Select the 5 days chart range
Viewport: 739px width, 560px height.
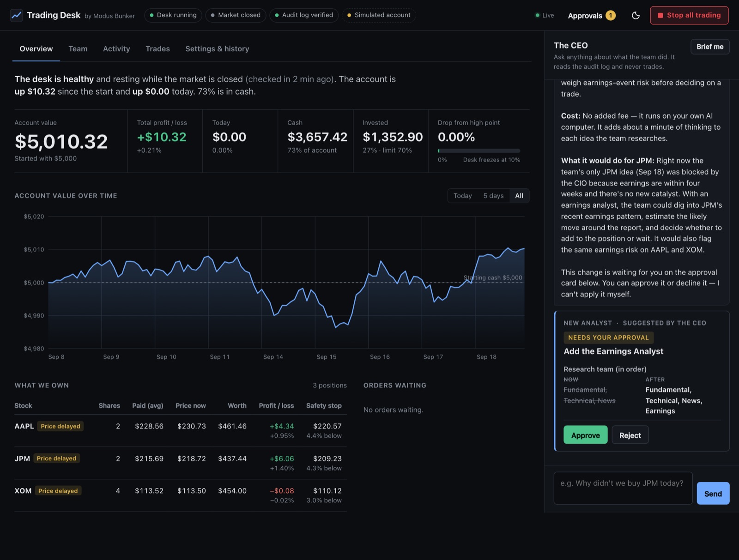pos(493,196)
